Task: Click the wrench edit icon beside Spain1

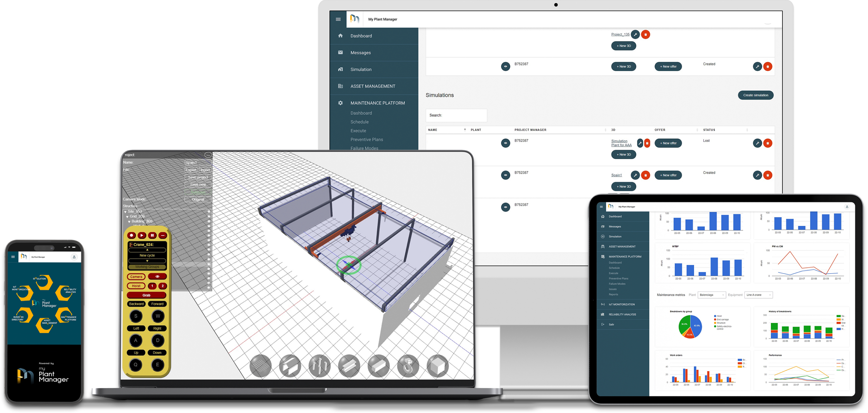Action: click(635, 175)
